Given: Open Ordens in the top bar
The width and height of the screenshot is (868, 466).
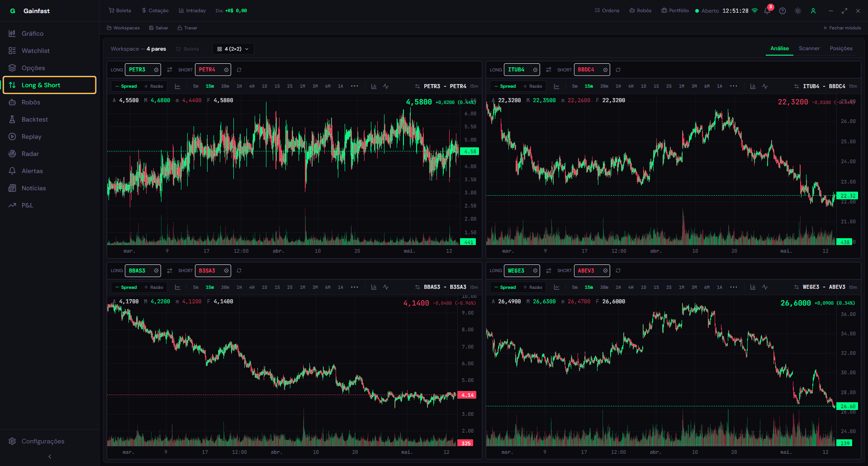Looking at the screenshot, I should coord(607,10).
